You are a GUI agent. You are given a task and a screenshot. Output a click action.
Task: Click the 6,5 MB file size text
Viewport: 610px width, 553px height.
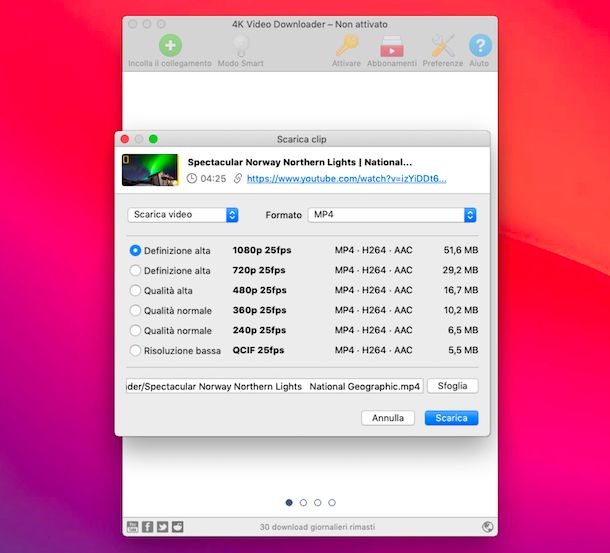pos(463,330)
